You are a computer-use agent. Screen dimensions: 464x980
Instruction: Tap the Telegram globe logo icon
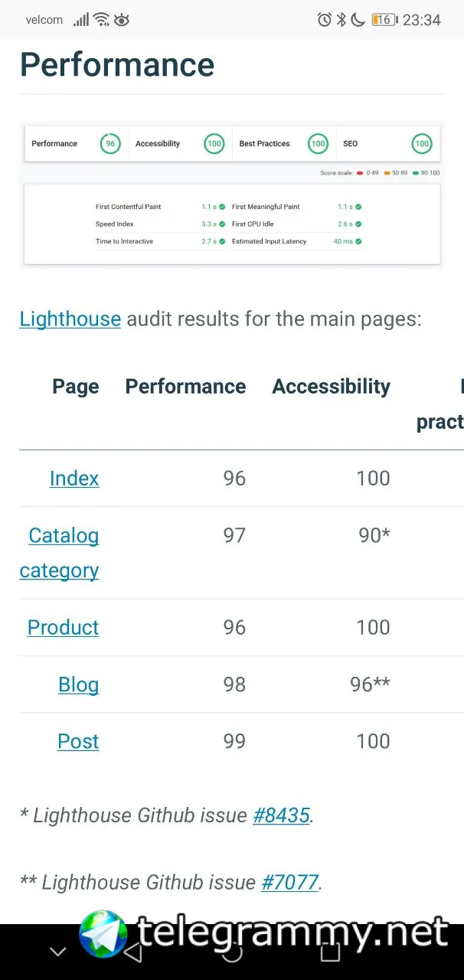coord(103,933)
